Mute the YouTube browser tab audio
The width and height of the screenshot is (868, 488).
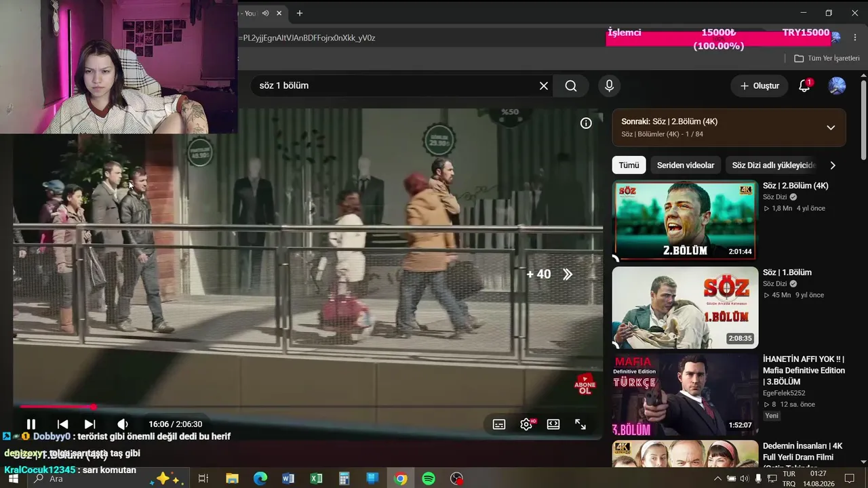pos(266,13)
